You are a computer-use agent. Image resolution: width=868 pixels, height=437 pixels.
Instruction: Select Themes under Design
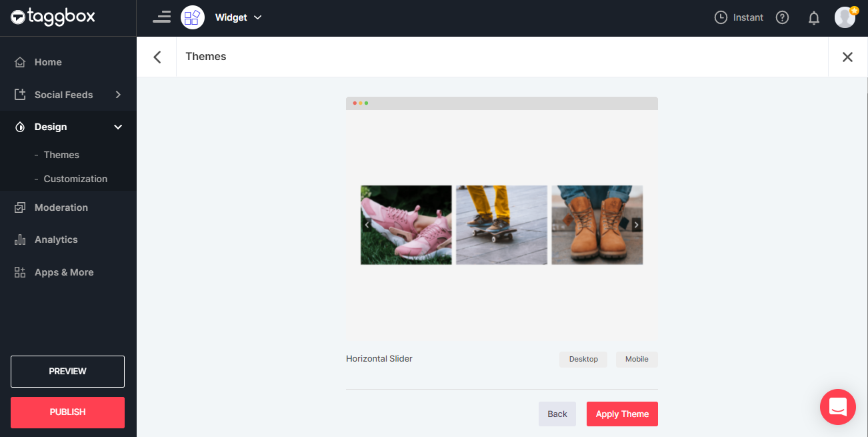(61, 154)
